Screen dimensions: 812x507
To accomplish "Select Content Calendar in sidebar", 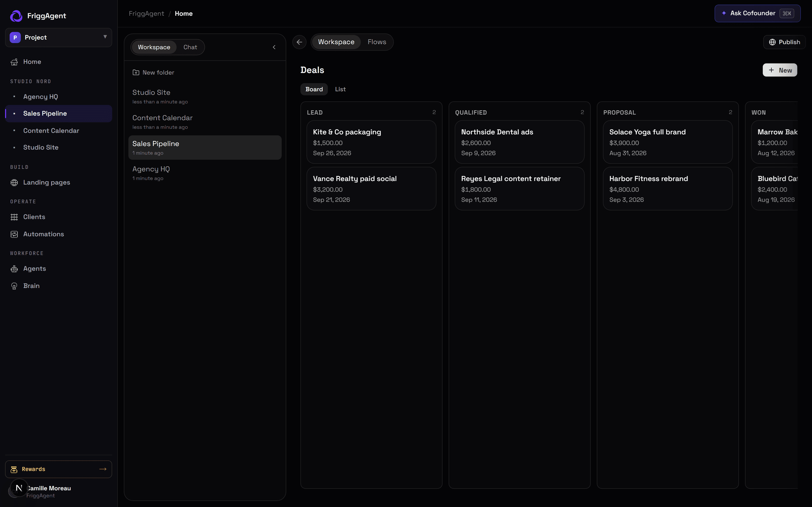I will coord(51,131).
